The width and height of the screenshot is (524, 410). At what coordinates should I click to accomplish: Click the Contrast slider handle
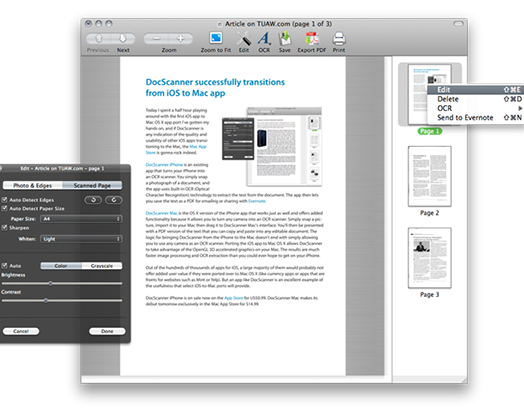(x=46, y=300)
